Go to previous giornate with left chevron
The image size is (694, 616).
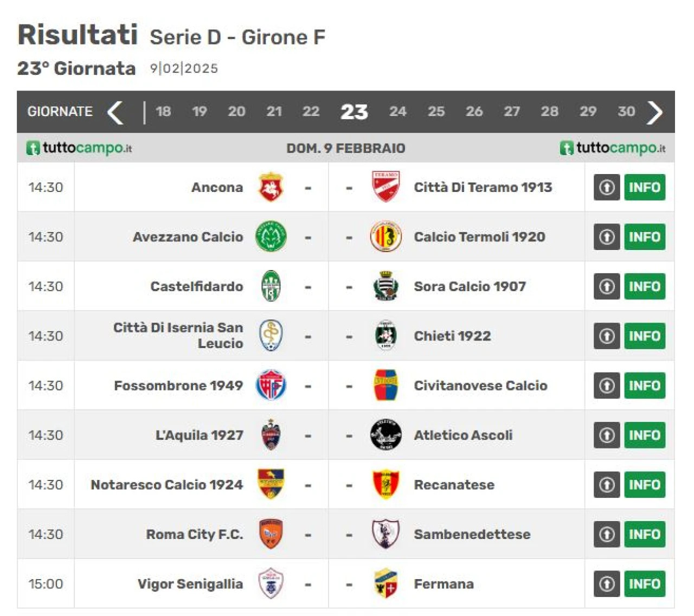coord(115,112)
